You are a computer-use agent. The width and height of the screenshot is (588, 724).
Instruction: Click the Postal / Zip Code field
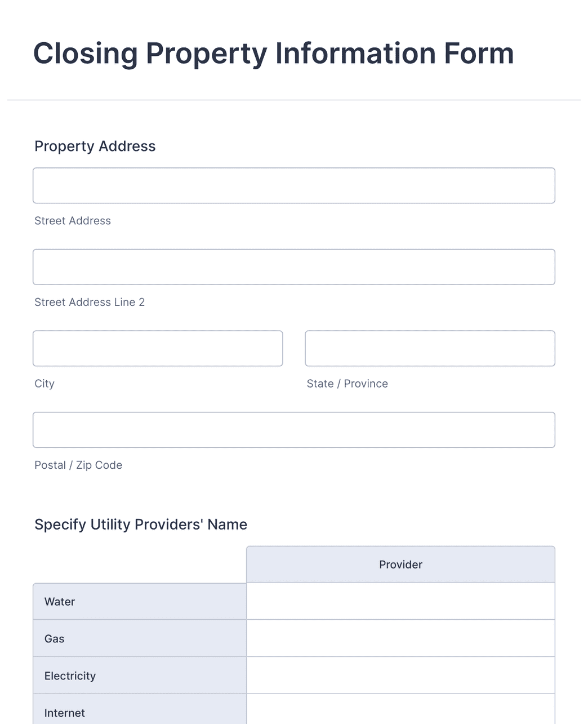point(294,429)
